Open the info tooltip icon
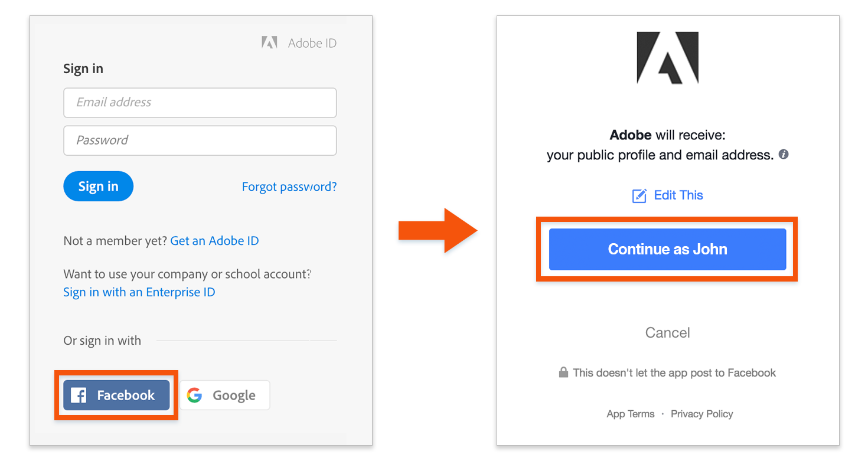Viewport: 868px width, 461px height. [x=784, y=154]
